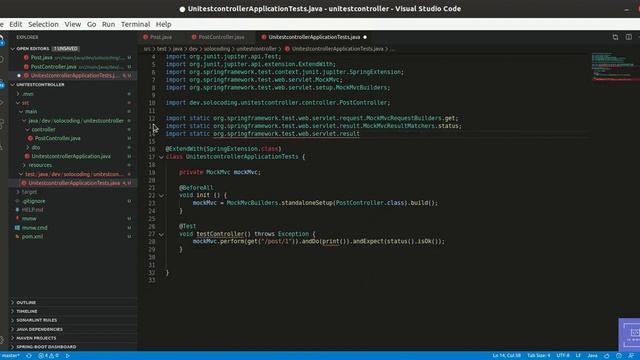The width and height of the screenshot is (640, 360).
Task: Open the Edit menu
Action: (16, 24)
